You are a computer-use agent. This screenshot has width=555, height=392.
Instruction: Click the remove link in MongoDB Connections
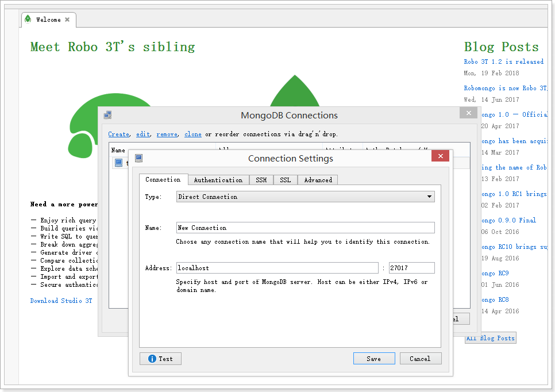pos(167,134)
